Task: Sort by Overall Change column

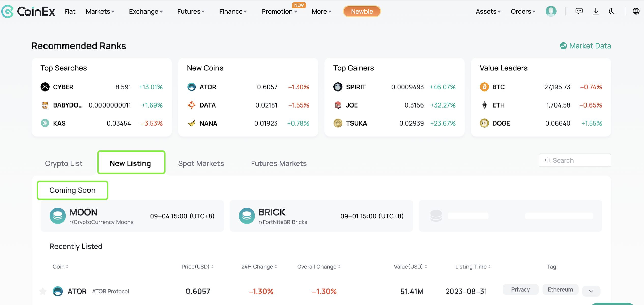Action: [319, 267]
